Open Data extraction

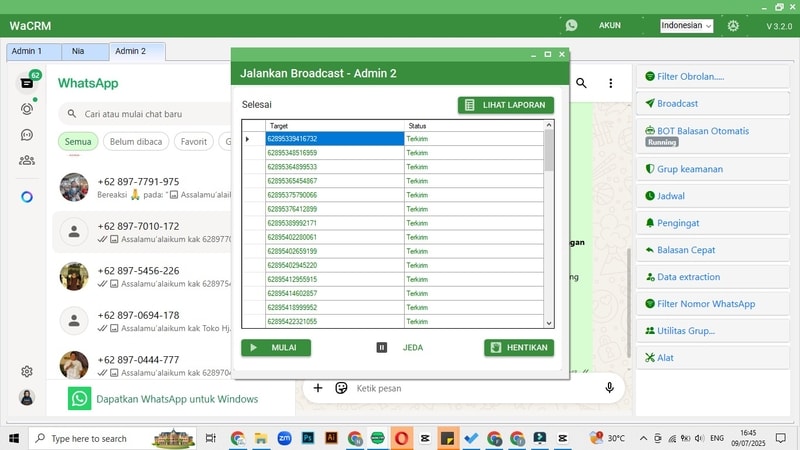[713, 277]
